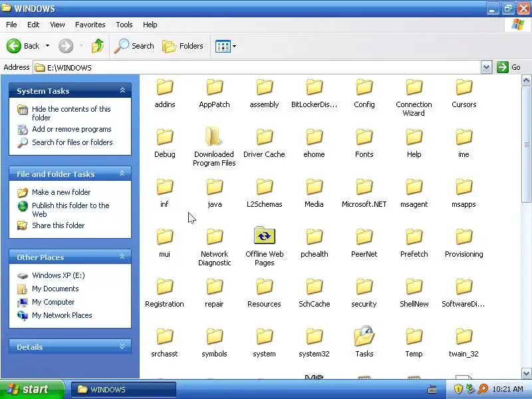Click Hide the contents of this folder
This screenshot has height=399, width=532.
coord(71,113)
